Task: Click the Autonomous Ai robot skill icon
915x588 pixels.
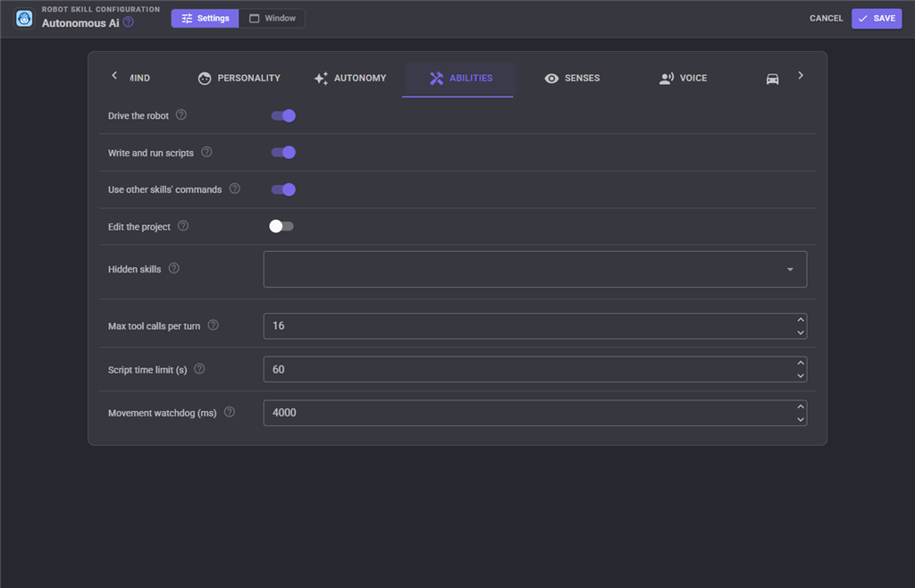Action: 24,18
